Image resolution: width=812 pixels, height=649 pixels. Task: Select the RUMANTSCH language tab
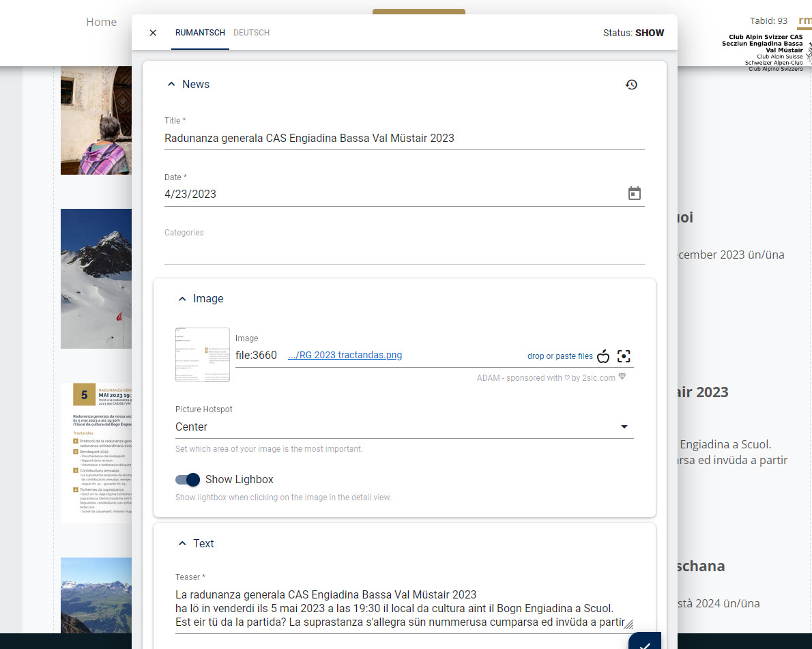click(x=200, y=33)
